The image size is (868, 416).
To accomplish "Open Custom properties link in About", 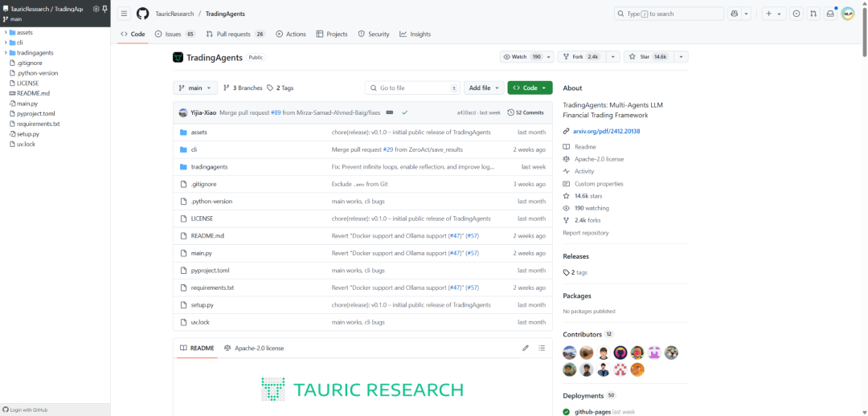I will (599, 184).
